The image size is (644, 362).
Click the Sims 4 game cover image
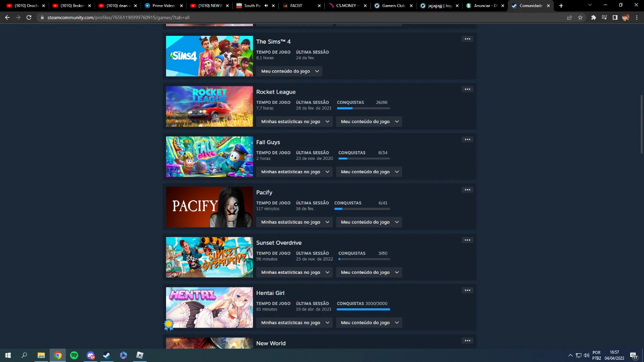coord(209,56)
